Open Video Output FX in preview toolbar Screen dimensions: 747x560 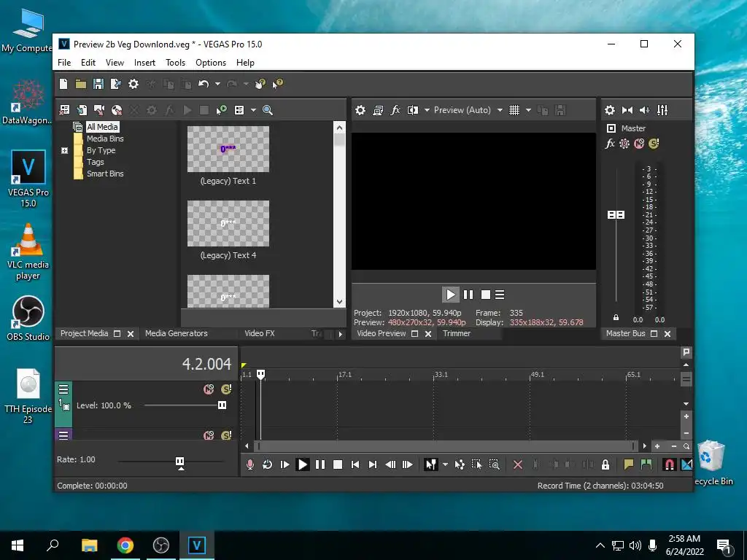(395, 110)
